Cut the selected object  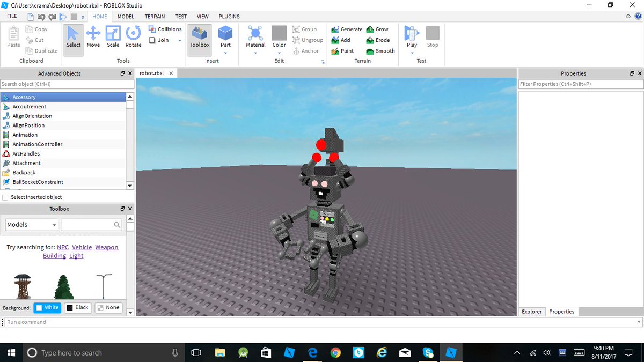tap(35, 40)
